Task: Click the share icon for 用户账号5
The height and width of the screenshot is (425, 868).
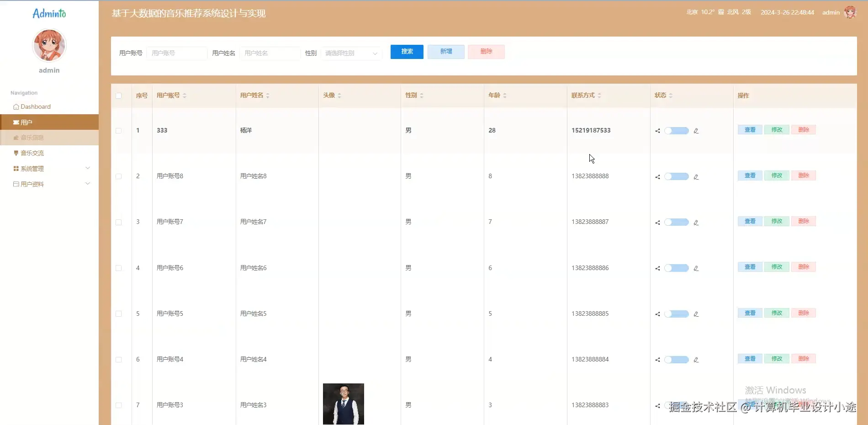Action: pyautogui.click(x=657, y=314)
